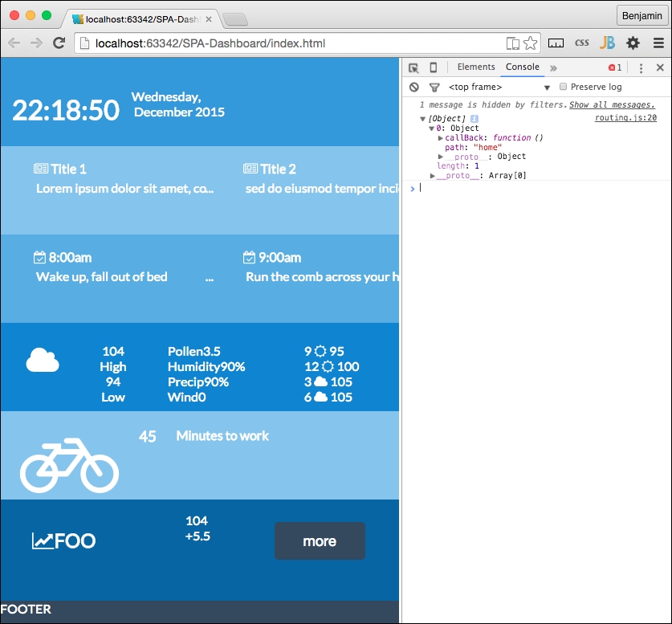Open the DevTools vertical dots menu

tap(640, 67)
